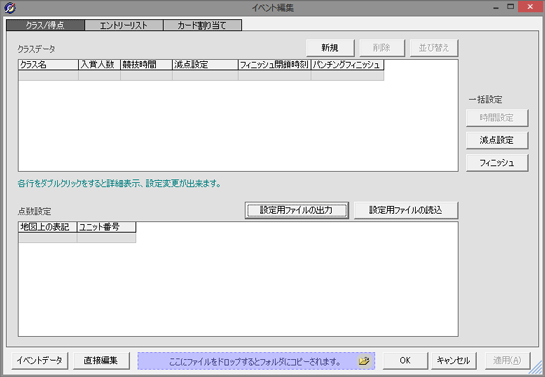Click the 適用(A) button
Screen dimensions: 545x377
(507, 361)
